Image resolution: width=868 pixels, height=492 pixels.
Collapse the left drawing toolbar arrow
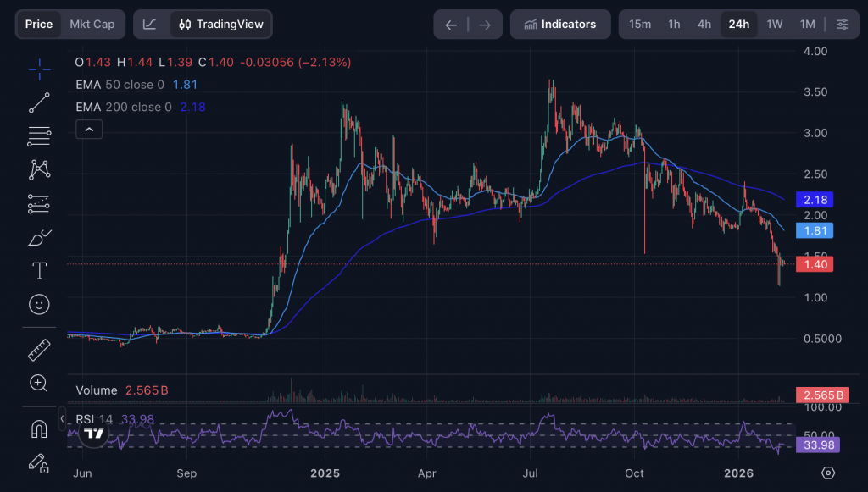[x=62, y=418]
